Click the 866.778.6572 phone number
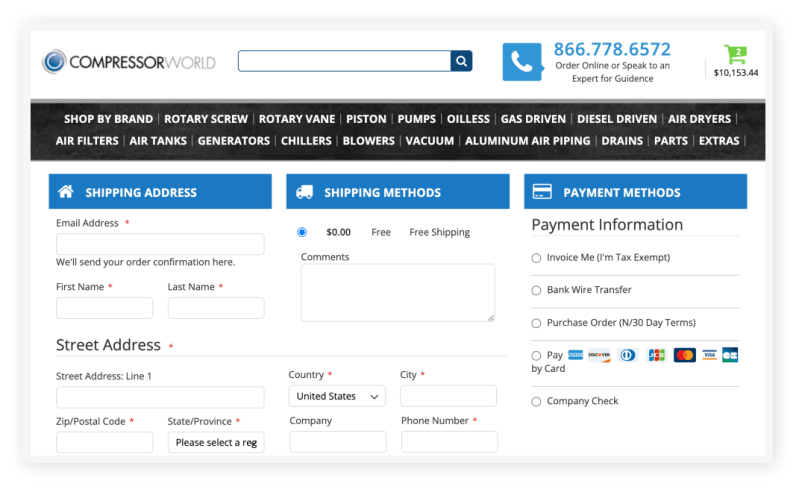799x489 pixels. pos(612,49)
